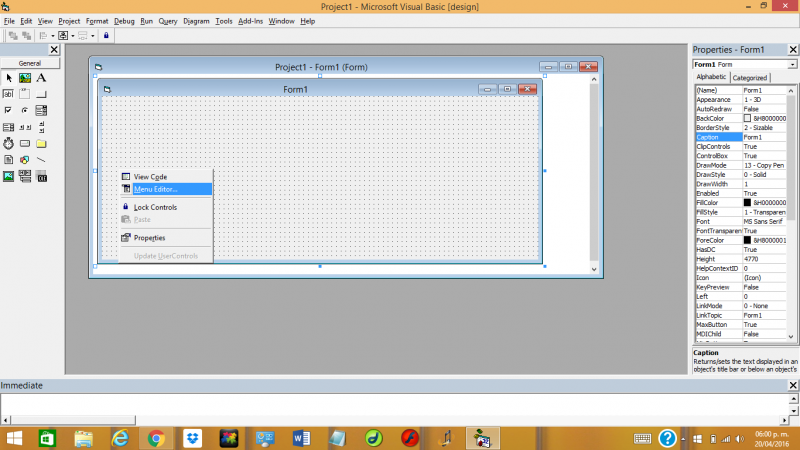Select the OptionButton control tool
This screenshot has height=450, width=800.
click(25, 110)
